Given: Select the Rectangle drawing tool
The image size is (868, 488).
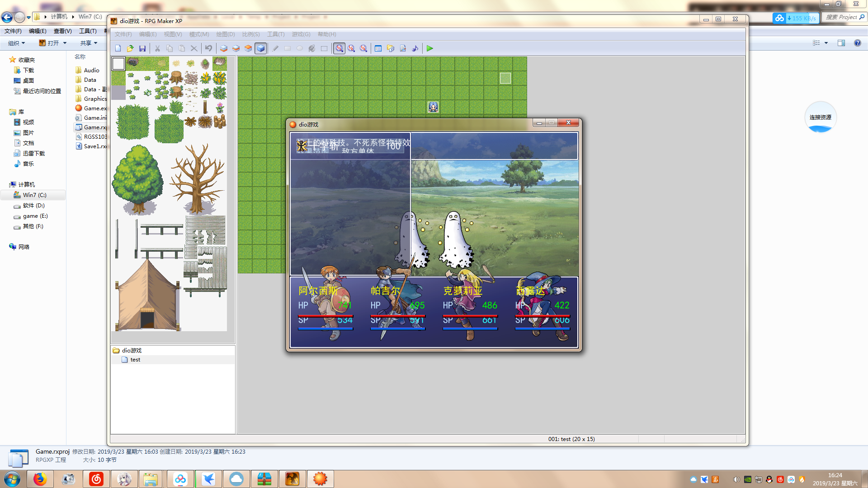Looking at the screenshot, I should click(288, 48).
